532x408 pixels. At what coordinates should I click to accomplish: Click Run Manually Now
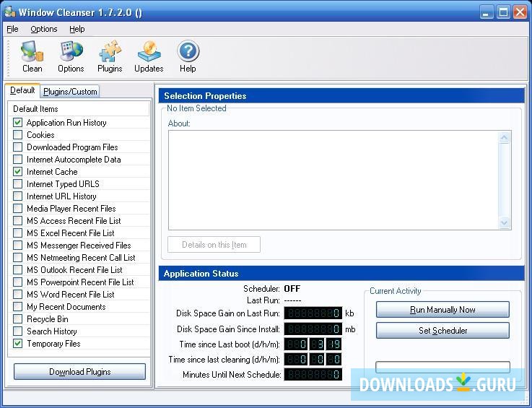click(442, 310)
